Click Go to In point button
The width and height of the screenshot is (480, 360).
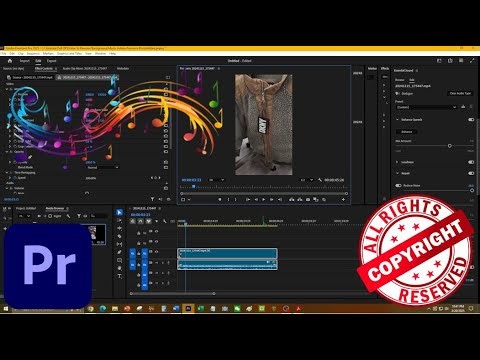click(x=248, y=199)
